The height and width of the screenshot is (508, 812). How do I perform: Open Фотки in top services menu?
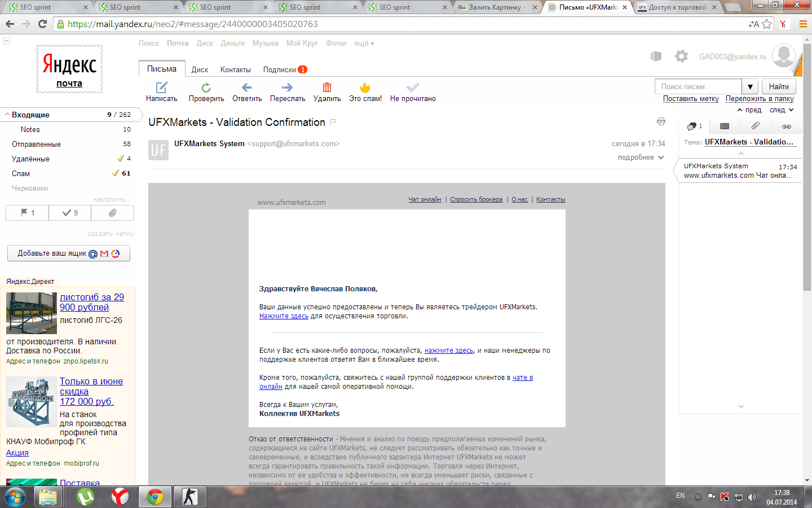pyautogui.click(x=336, y=43)
